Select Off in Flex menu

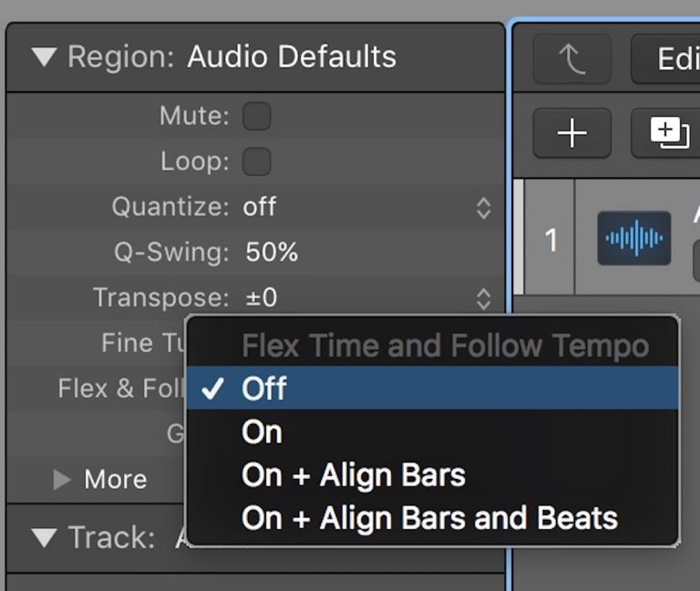[x=264, y=389]
